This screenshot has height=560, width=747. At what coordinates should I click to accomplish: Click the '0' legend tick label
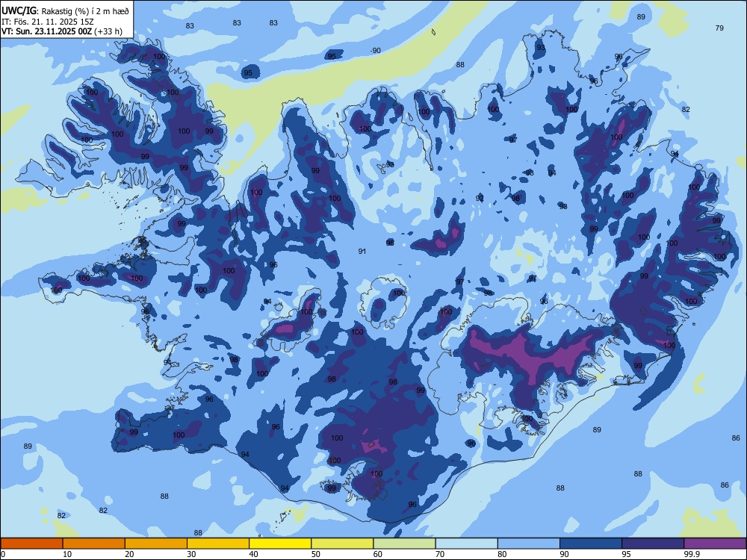point(3,554)
